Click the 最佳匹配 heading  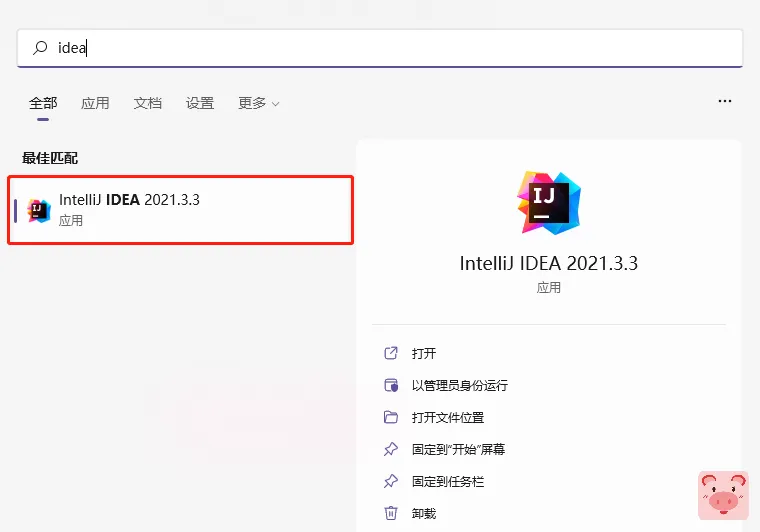[50, 158]
